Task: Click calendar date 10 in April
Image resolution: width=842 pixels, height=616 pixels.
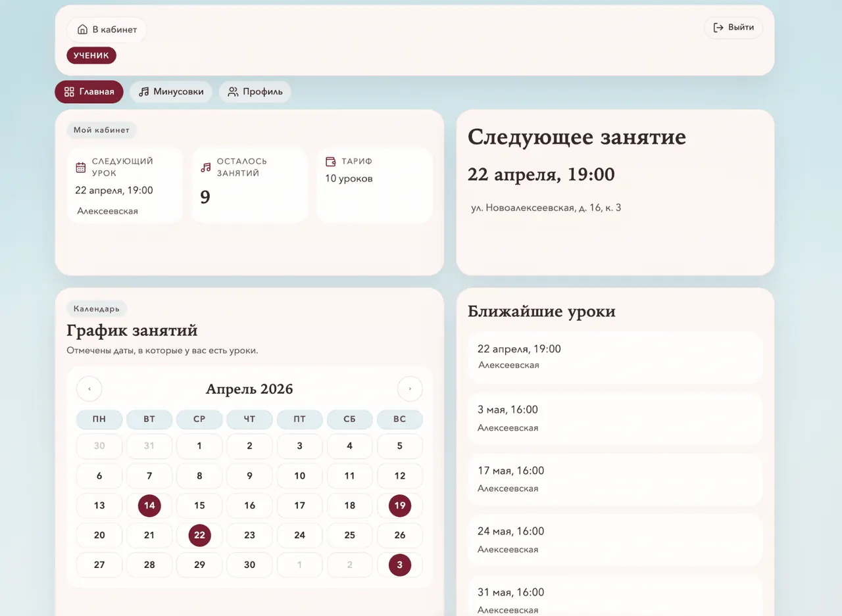Action: pyautogui.click(x=299, y=476)
